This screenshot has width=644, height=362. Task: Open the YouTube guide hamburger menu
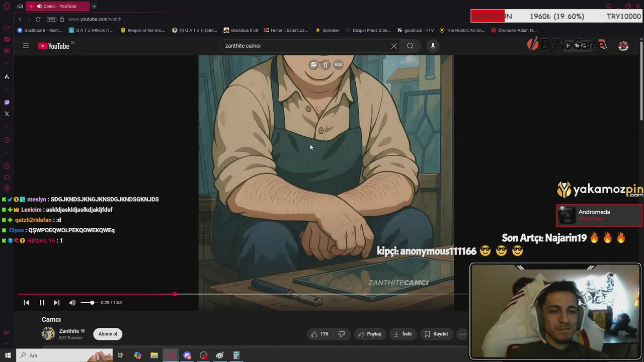[26, 46]
